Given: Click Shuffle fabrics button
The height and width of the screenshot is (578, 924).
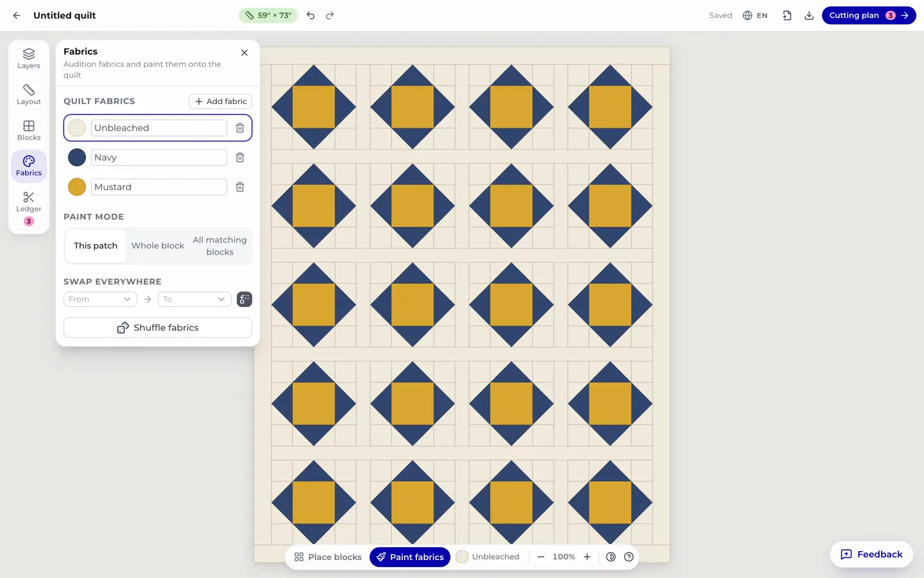Looking at the screenshot, I should coord(158,328).
